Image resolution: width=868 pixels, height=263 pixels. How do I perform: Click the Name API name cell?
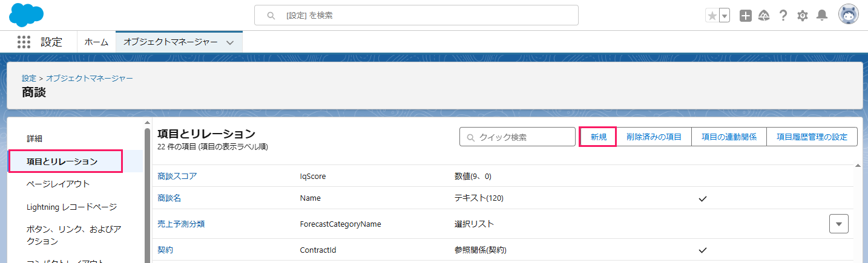coord(311,198)
